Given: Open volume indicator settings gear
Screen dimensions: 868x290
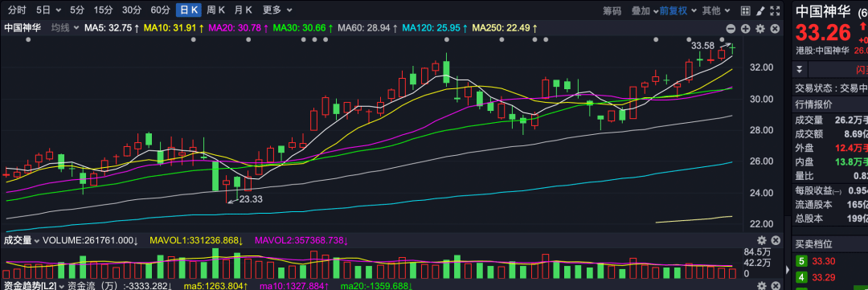Looking at the screenshot, I should [x=762, y=240].
